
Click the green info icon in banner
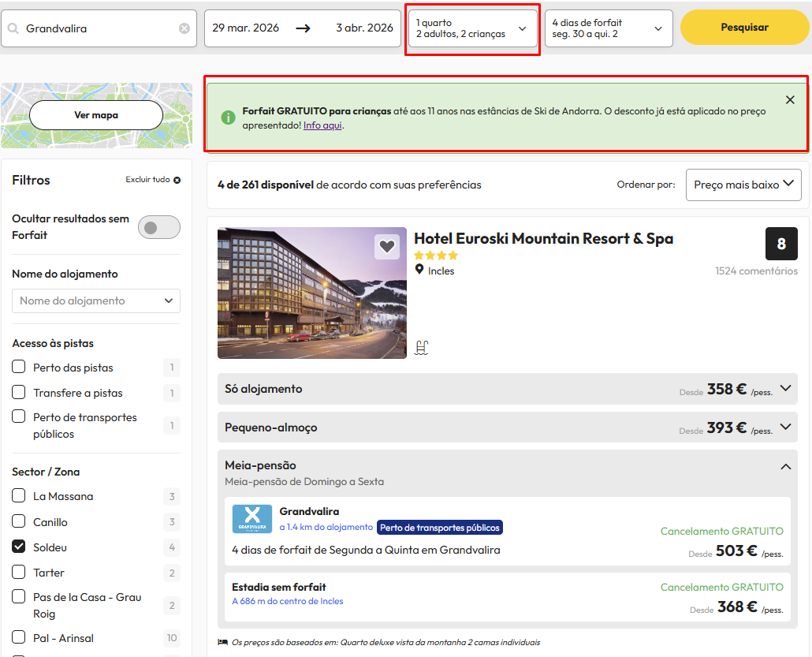coord(228,118)
